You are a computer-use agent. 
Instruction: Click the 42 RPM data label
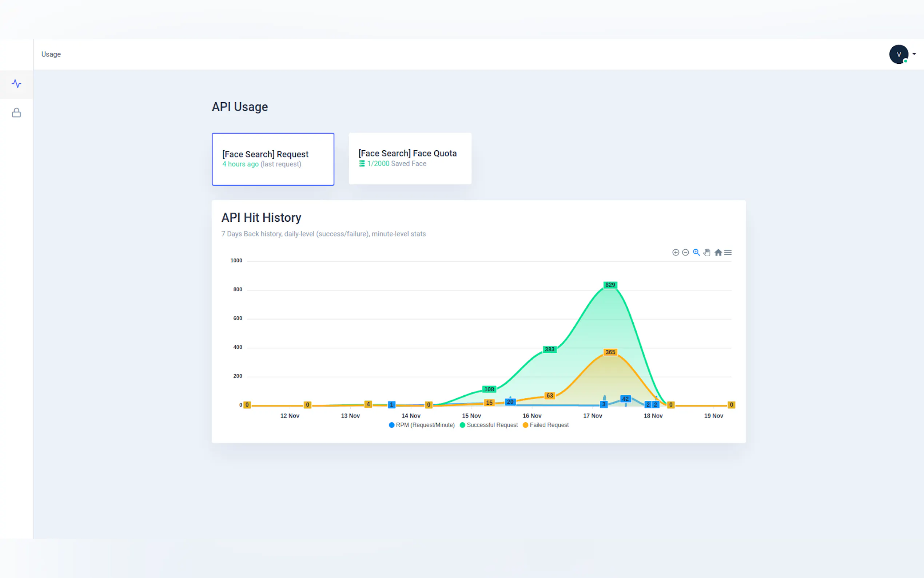coord(625,399)
